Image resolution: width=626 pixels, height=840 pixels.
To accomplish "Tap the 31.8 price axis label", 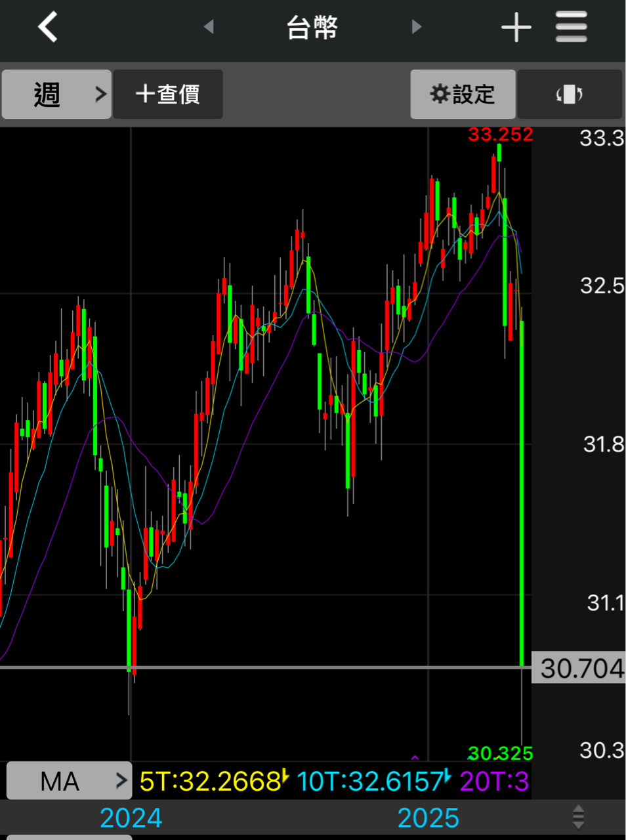I will [x=603, y=444].
